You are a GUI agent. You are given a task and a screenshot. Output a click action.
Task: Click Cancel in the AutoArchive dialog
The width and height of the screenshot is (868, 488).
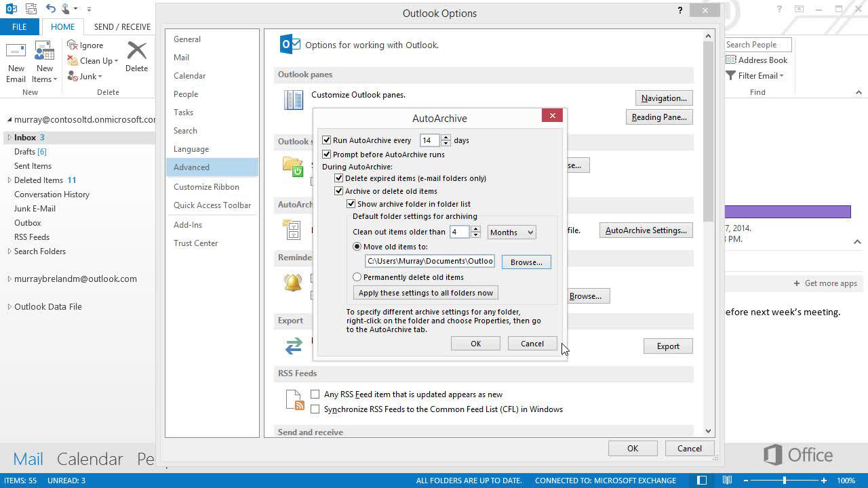(x=532, y=344)
